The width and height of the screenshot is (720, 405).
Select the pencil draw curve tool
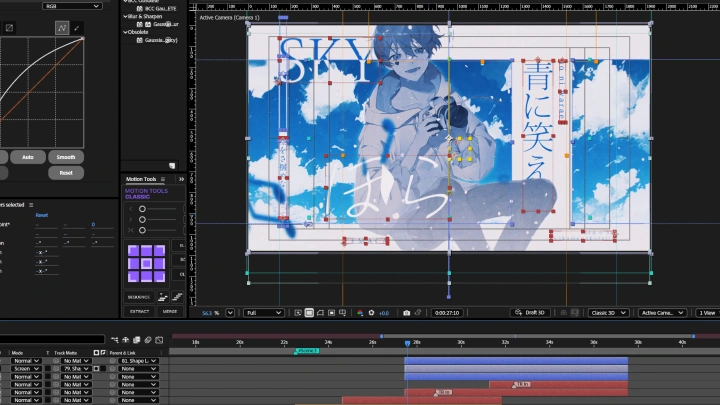pos(77,28)
